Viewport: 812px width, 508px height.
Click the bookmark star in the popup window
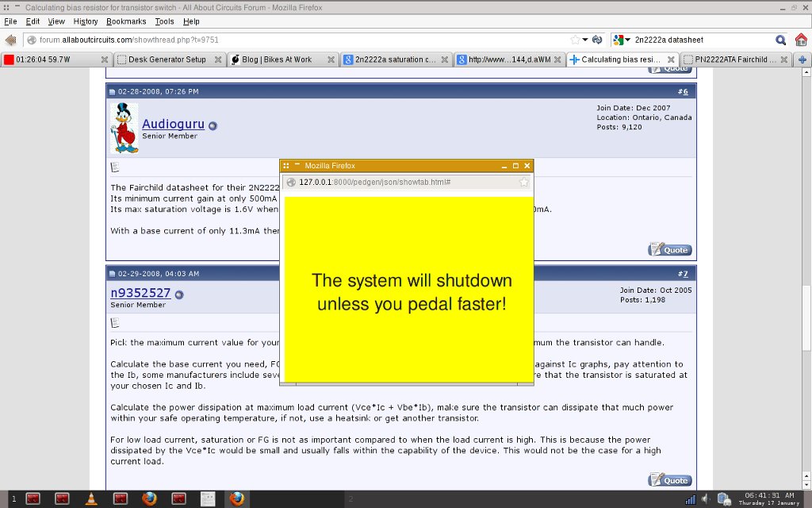click(523, 182)
